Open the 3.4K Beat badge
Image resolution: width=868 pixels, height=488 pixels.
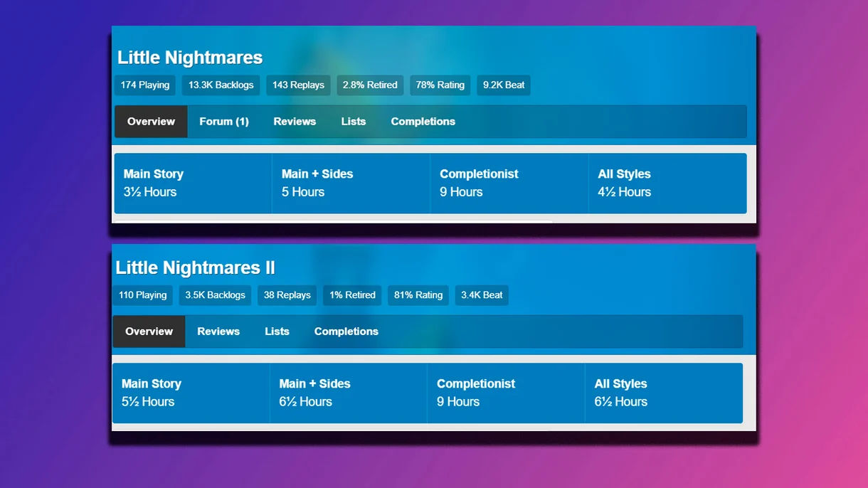482,295
